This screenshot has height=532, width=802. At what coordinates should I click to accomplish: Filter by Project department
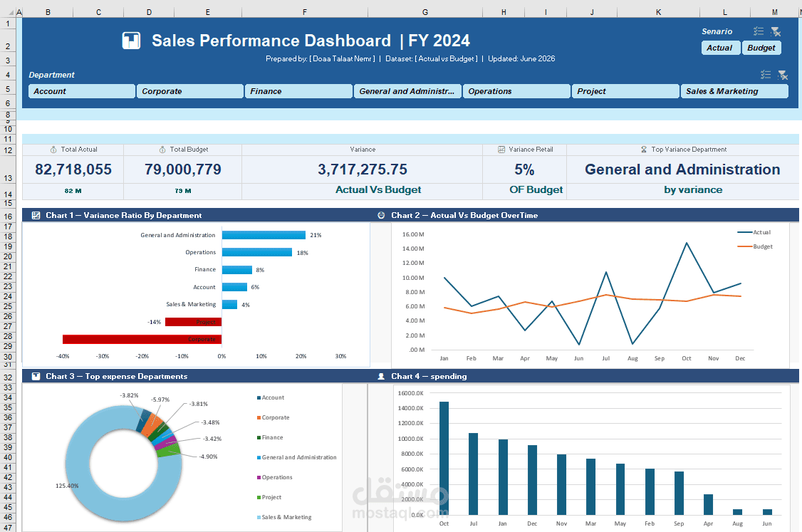pyautogui.click(x=625, y=91)
